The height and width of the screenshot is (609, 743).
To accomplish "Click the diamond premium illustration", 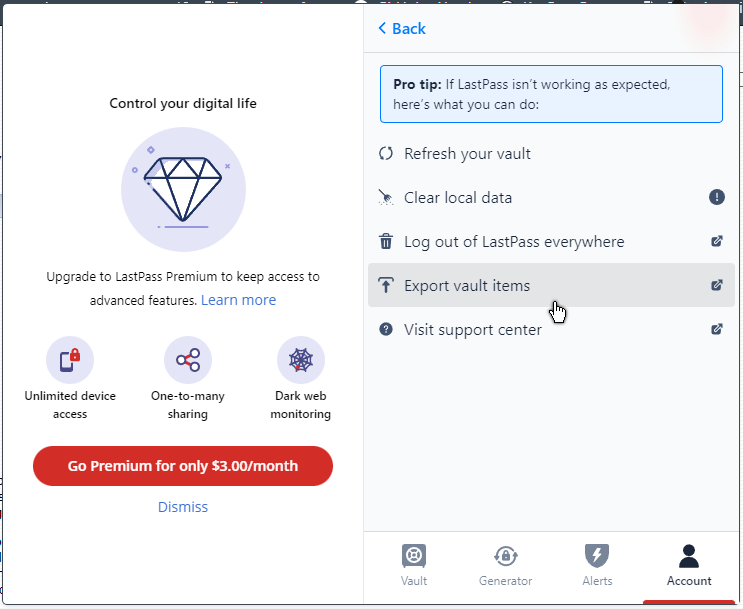I will pos(183,189).
